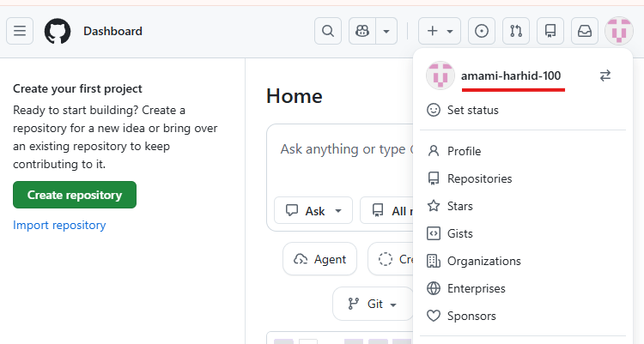Open the plus create-new menu
This screenshot has width=644, height=344.
440,31
